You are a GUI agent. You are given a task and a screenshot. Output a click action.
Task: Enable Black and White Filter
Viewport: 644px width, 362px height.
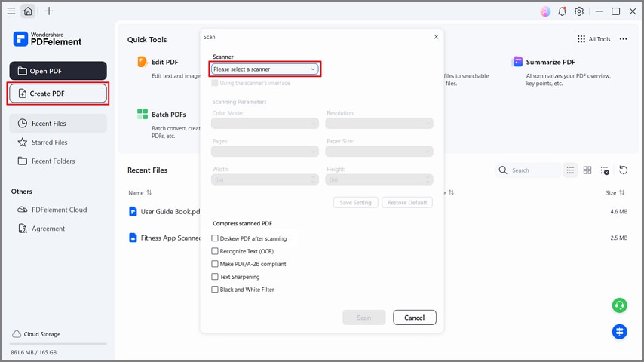[214, 289]
